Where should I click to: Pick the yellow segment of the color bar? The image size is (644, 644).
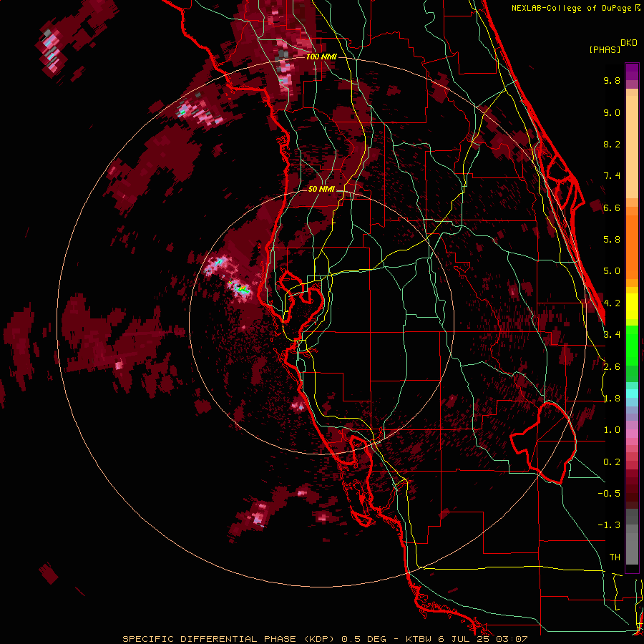pos(632,306)
